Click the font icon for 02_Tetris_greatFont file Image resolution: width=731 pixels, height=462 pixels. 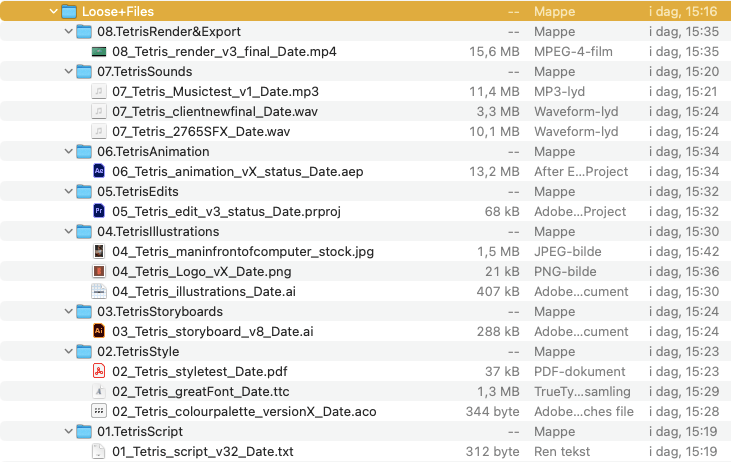pos(99,391)
